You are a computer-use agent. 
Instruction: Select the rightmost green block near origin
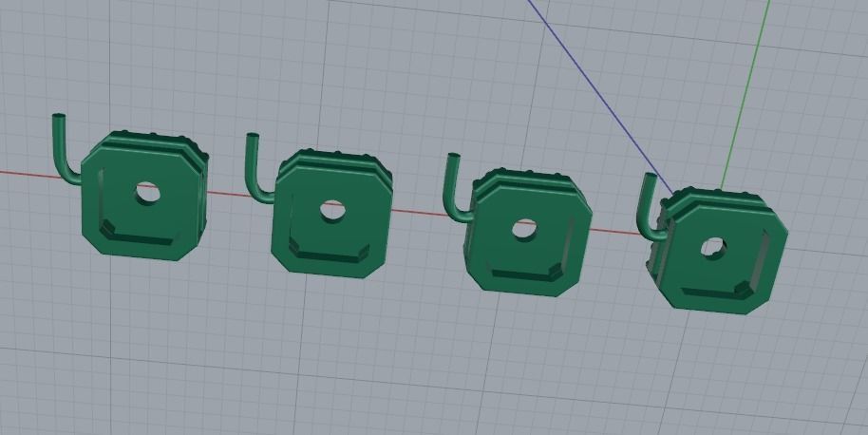click(x=717, y=251)
